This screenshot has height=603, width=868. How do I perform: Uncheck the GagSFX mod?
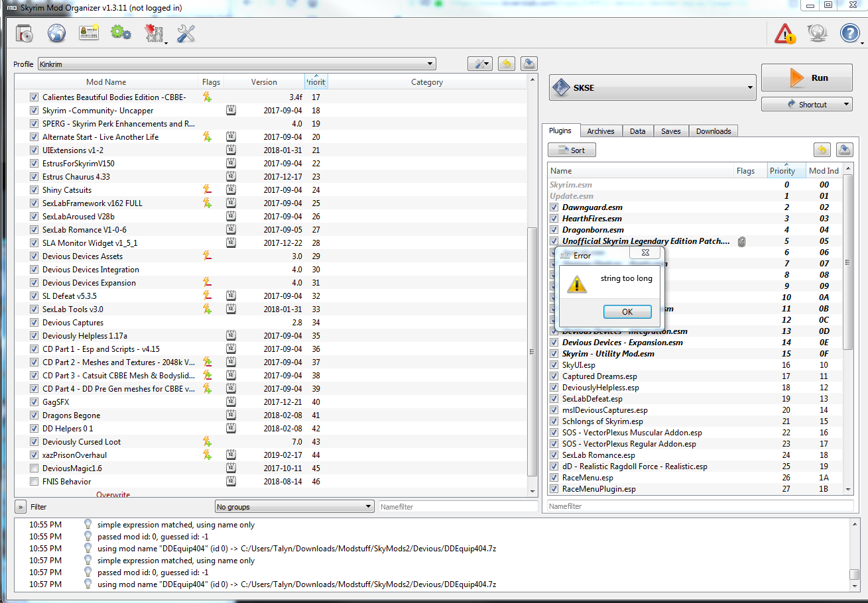click(x=34, y=402)
